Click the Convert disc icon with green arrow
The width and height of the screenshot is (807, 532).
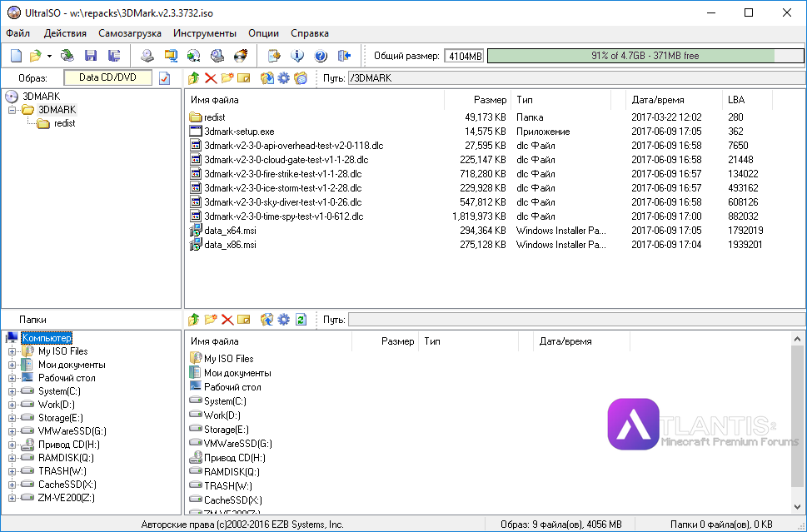(x=193, y=56)
